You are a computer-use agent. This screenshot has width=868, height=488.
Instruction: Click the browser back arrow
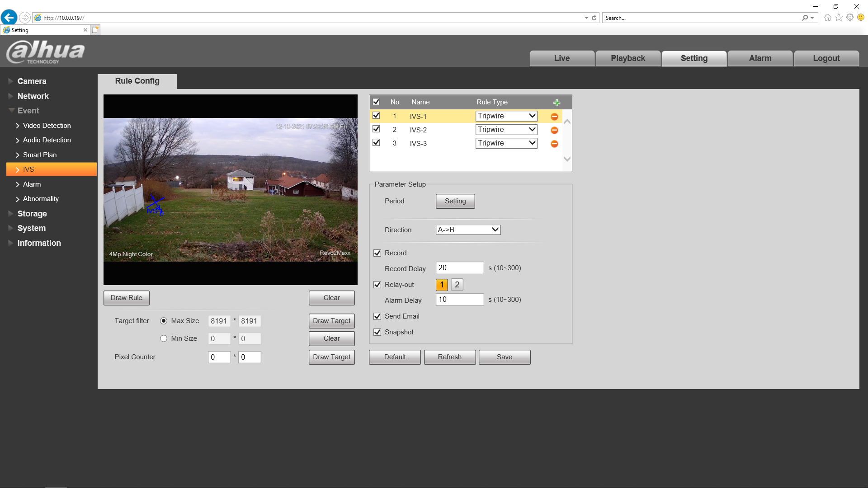pos(9,18)
